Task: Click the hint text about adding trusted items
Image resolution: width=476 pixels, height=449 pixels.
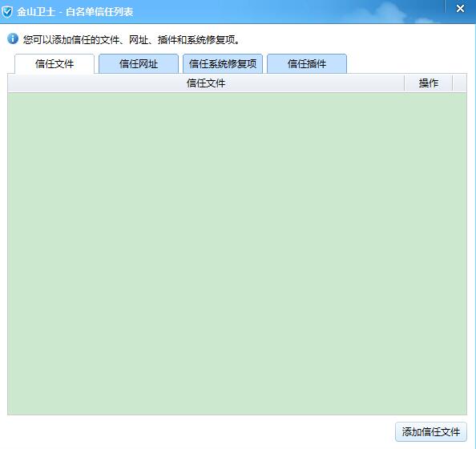Action: click(x=131, y=39)
